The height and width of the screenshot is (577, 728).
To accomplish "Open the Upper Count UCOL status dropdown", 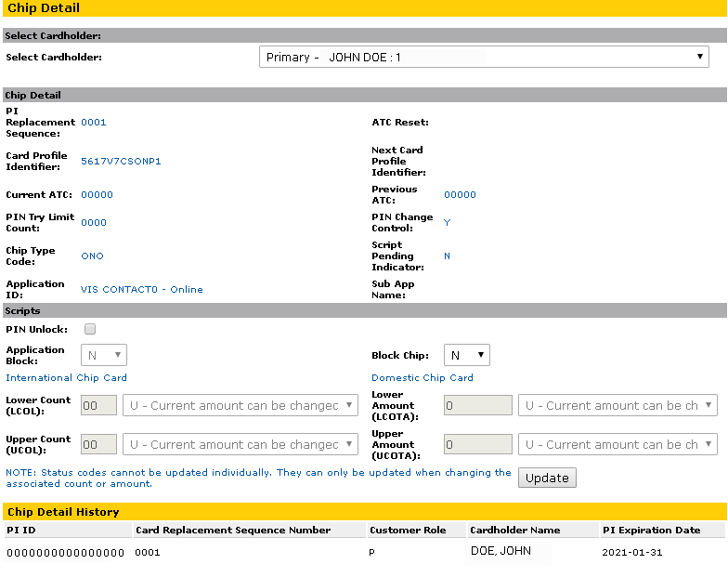I will point(240,444).
